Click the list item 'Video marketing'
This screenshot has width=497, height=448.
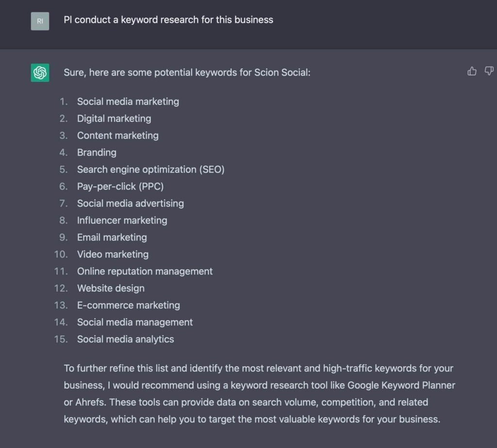(x=113, y=255)
